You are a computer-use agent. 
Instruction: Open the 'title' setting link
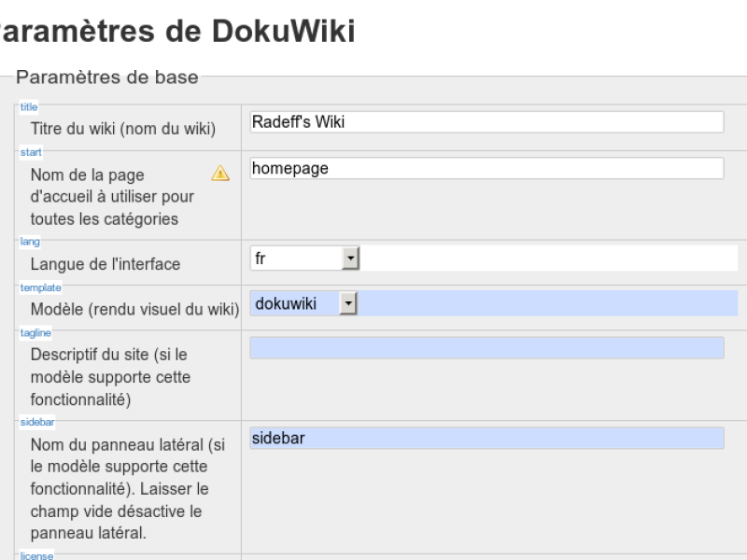[29, 107]
